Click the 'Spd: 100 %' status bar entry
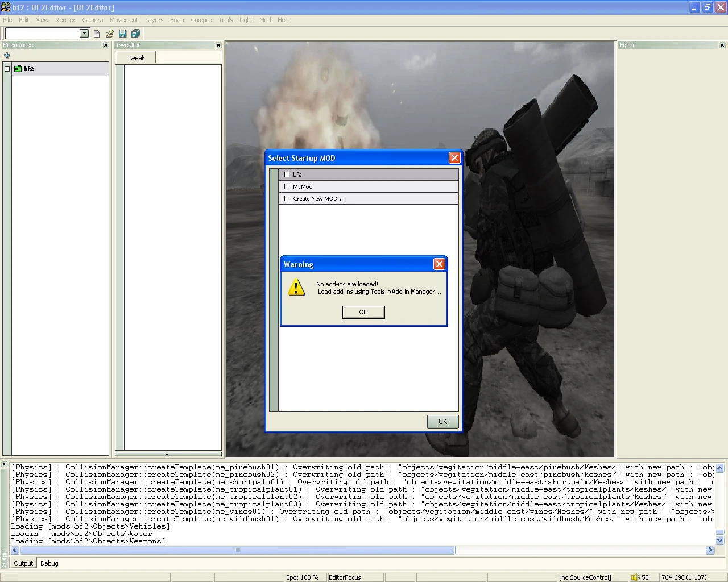Viewport: 728px width, 582px height. 303,577
